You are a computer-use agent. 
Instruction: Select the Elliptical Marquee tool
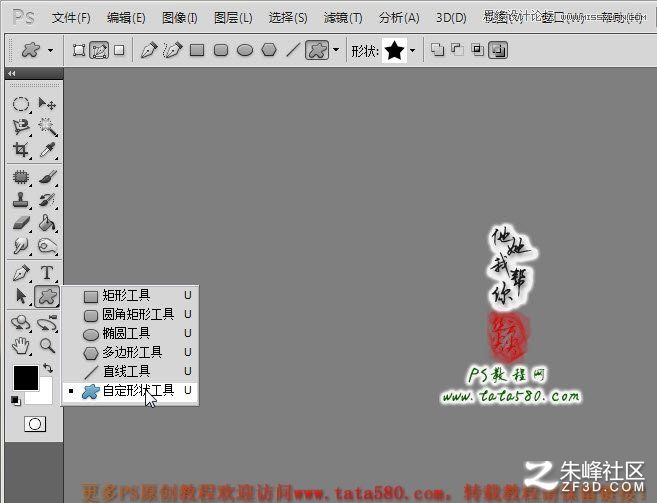[x=21, y=104]
